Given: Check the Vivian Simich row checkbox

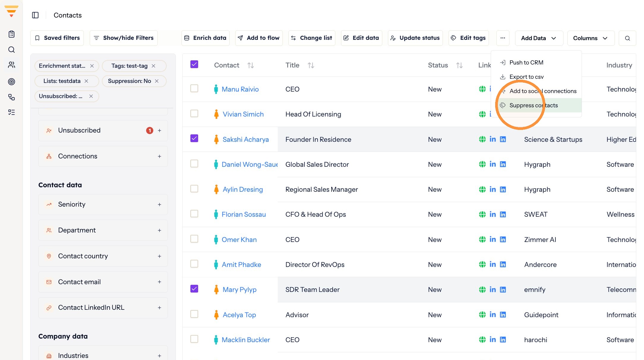Looking at the screenshot, I should pos(194,114).
